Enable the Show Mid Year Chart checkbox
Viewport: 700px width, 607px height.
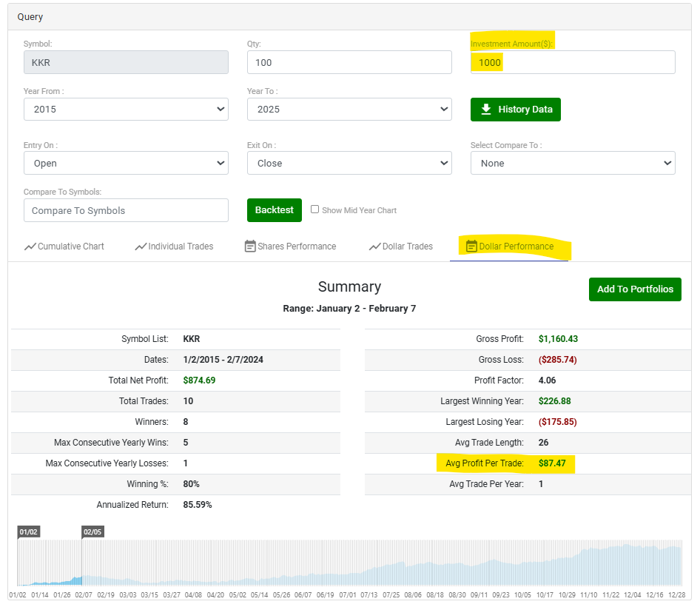314,209
